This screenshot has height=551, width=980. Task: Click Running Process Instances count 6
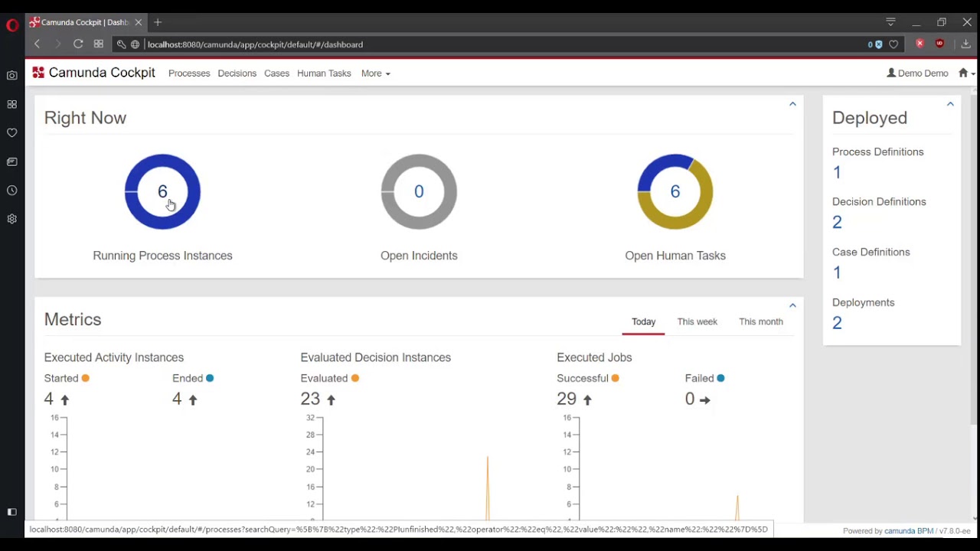162,191
